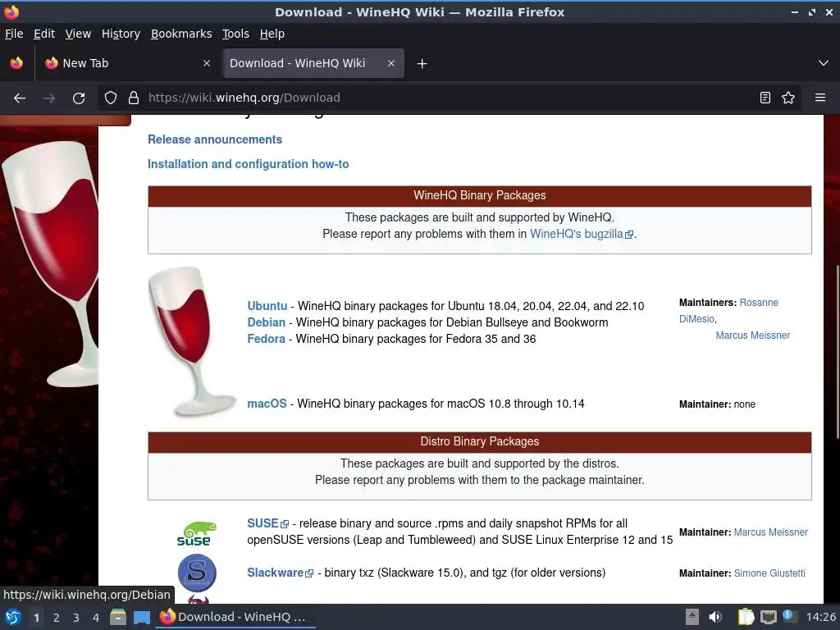
Task: Switch to the Download - WineHQ Wiki tab
Action: (x=313, y=63)
